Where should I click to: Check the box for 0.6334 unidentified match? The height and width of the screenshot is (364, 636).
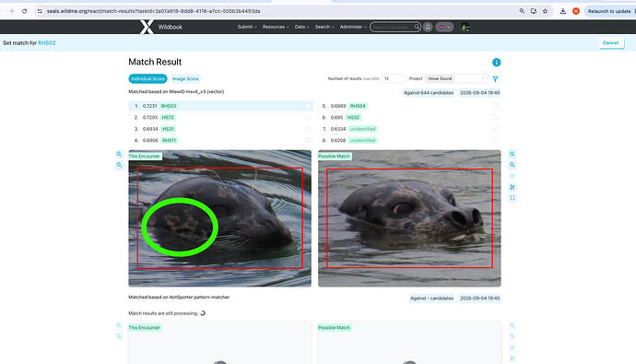coord(495,129)
